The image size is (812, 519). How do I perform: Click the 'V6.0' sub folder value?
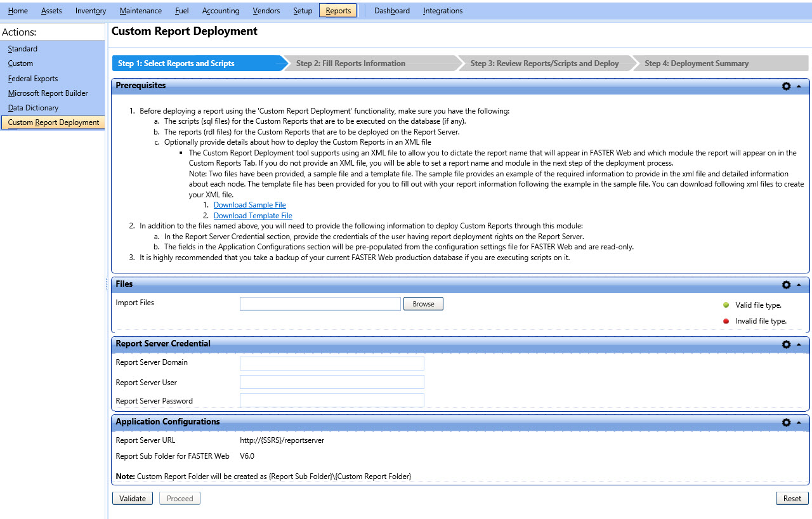pyautogui.click(x=247, y=456)
